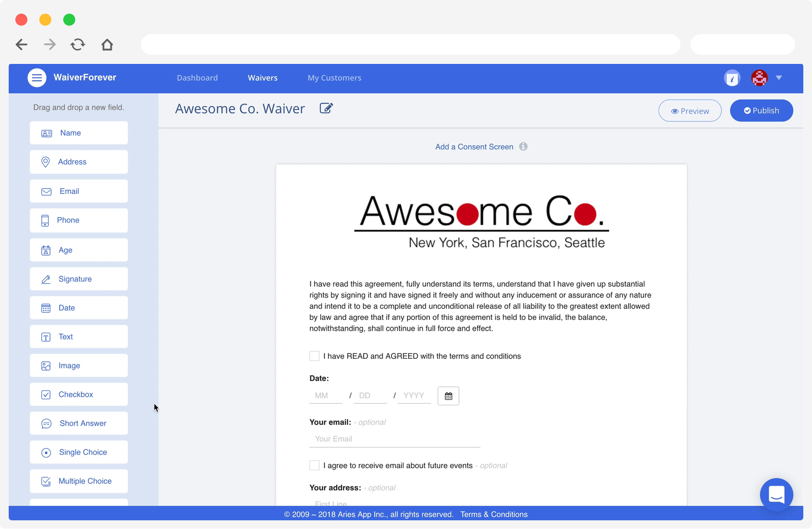Go back with browser back arrow

[21, 44]
